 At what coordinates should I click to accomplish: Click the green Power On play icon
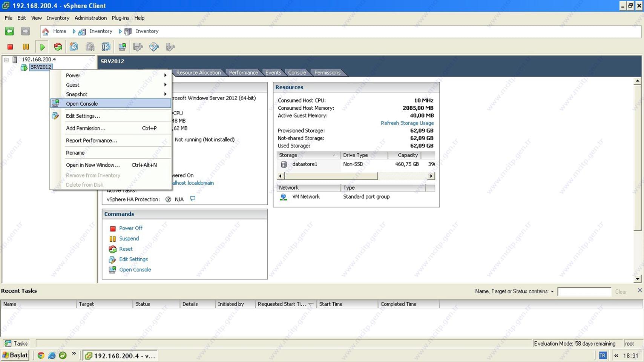(43, 47)
